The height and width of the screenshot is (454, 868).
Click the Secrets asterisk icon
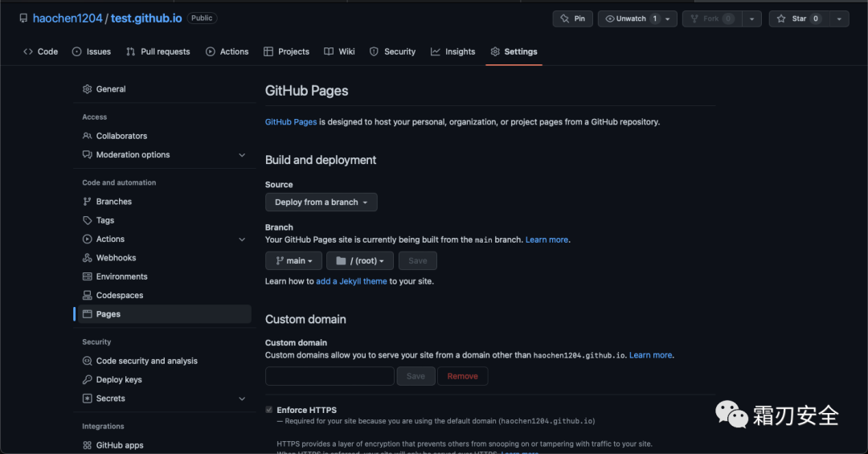[x=87, y=399]
